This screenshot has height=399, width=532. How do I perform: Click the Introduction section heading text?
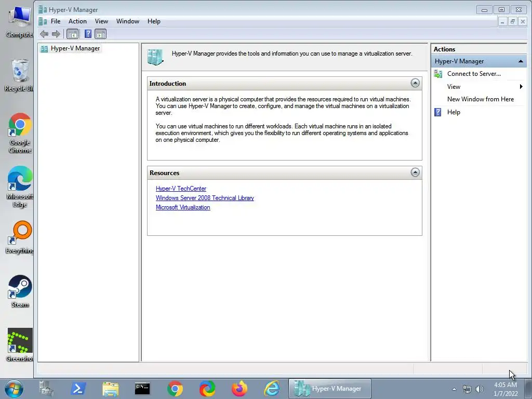click(x=168, y=84)
